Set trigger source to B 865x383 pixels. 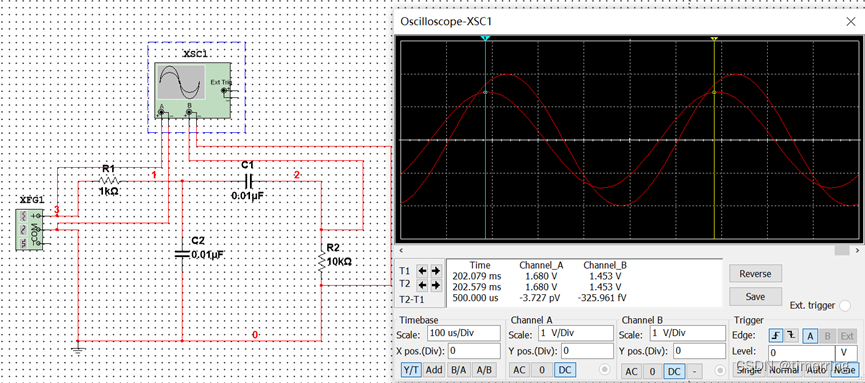(827, 336)
